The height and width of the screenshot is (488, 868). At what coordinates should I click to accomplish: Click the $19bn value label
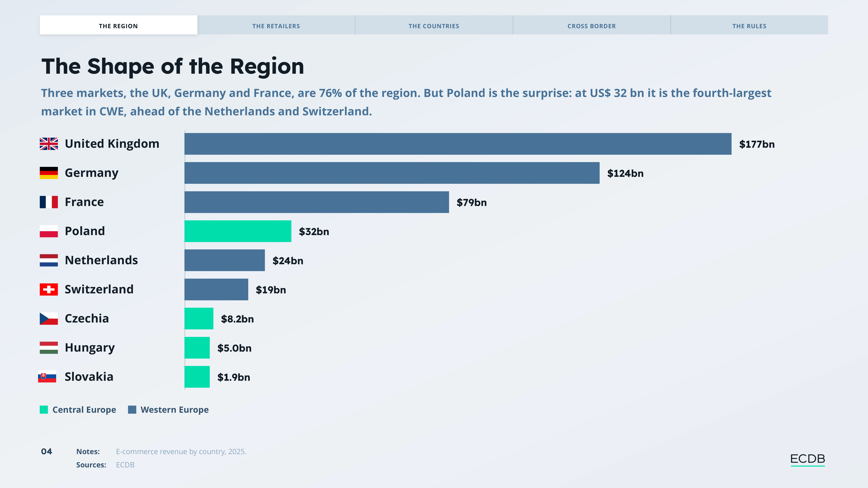[271, 290]
